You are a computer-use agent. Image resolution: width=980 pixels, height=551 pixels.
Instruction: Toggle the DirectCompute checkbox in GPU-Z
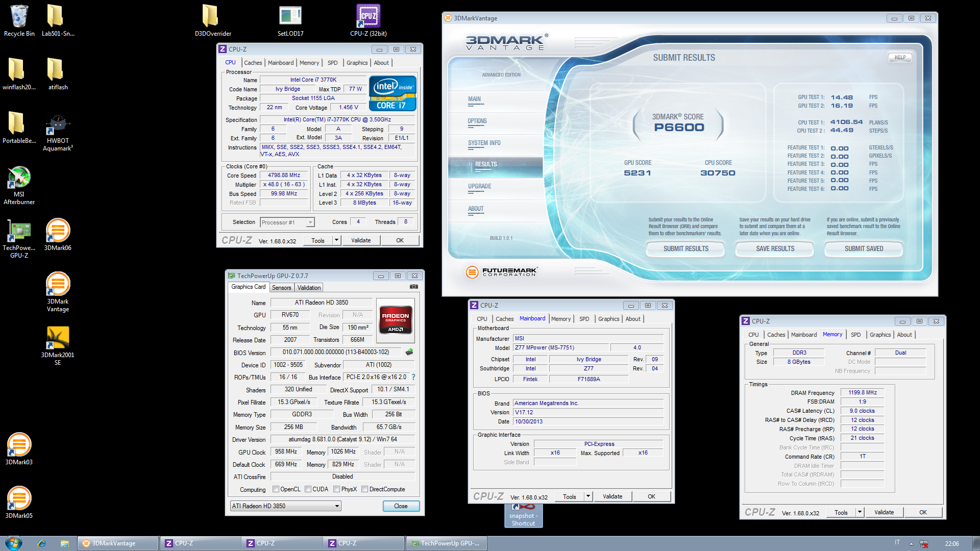tap(364, 489)
